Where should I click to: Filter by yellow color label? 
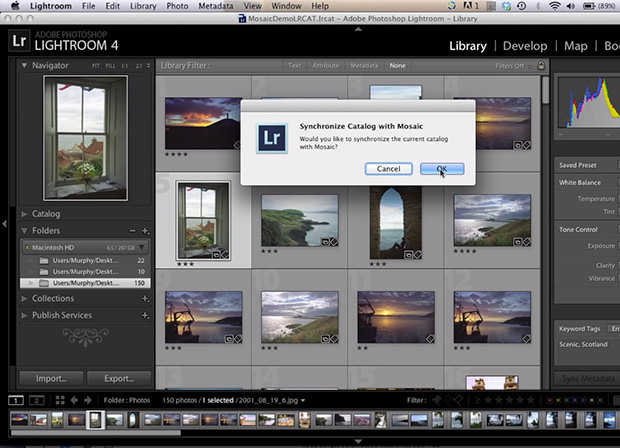558,401
